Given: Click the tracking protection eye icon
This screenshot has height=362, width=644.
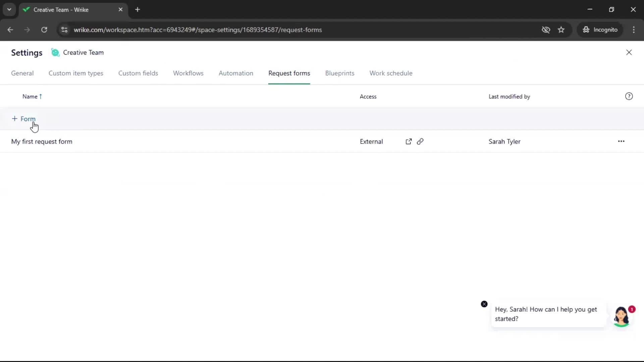Looking at the screenshot, I should 546,30.
